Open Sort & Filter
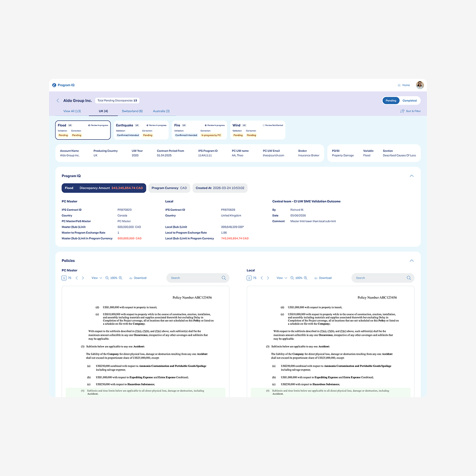Image resolution: width=476 pixels, height=476 pixels. coord(411,111)
